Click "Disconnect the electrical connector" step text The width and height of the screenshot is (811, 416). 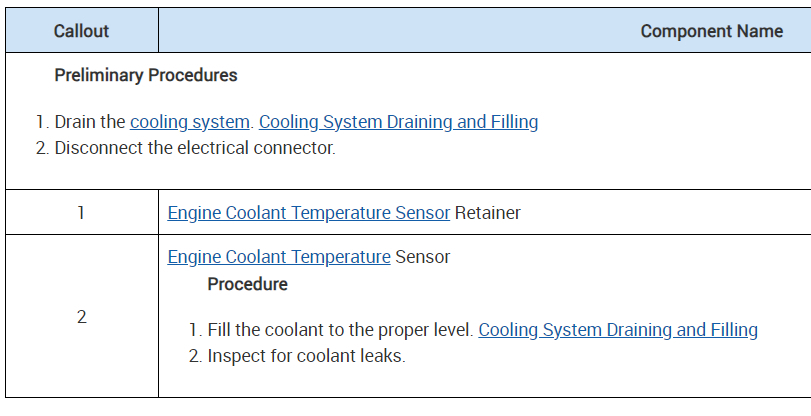[x=194, y=148]
